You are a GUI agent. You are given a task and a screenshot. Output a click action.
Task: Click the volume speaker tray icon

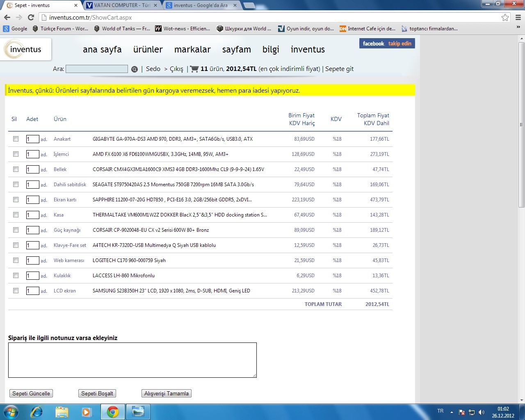482,412
